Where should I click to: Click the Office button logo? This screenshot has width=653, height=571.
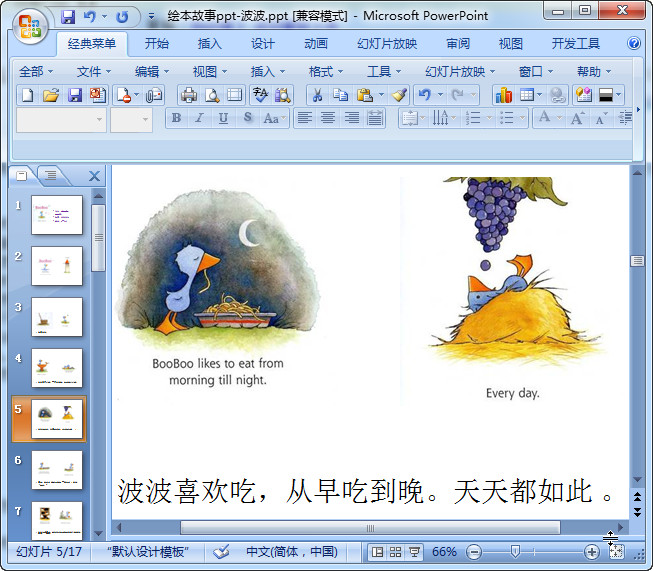(30, 27)
